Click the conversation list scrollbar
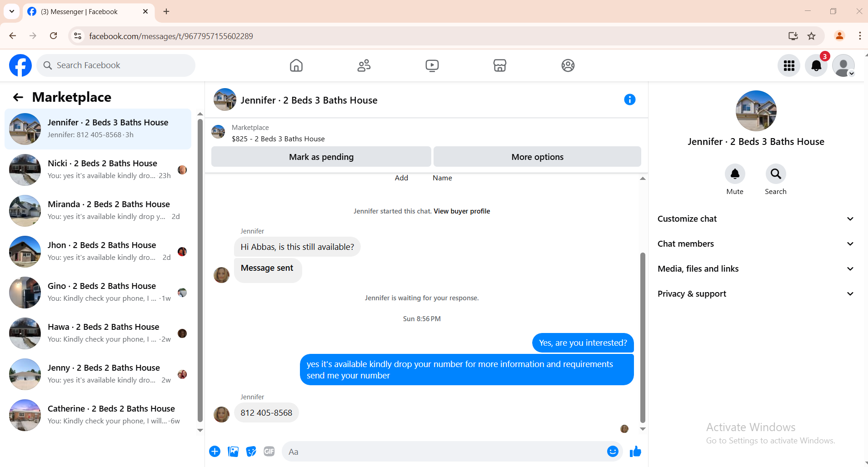The height and width of the screenshot is (467, 868). (200, 270)
